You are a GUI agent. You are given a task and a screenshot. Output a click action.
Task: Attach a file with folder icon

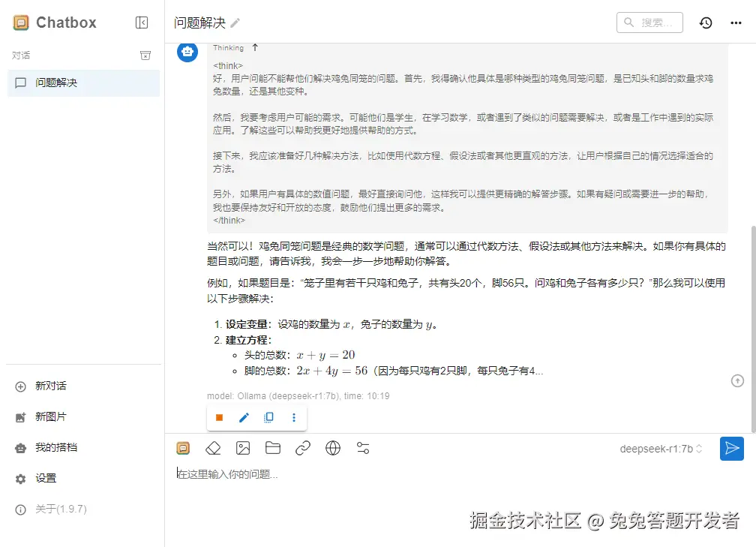point(273,449)
